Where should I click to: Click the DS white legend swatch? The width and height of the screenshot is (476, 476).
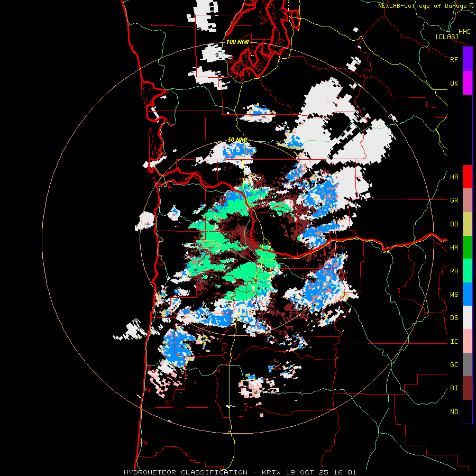[x=467, y=317]
